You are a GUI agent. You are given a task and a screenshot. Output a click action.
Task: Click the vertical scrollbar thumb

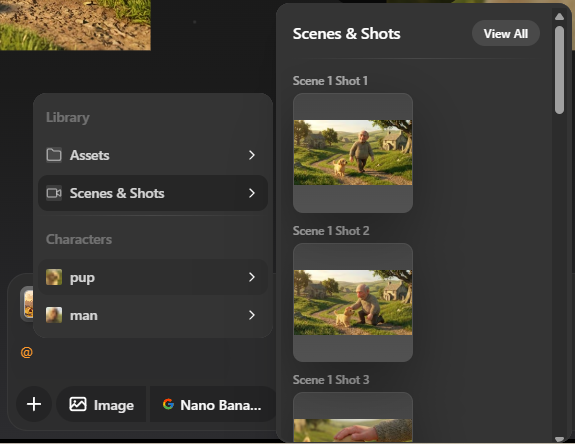[x=559, y=70]
